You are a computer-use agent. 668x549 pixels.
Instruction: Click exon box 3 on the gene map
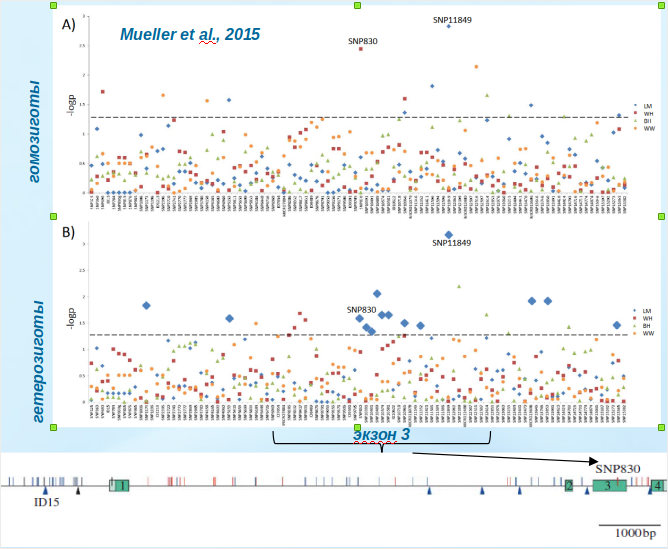click(610, 486)
